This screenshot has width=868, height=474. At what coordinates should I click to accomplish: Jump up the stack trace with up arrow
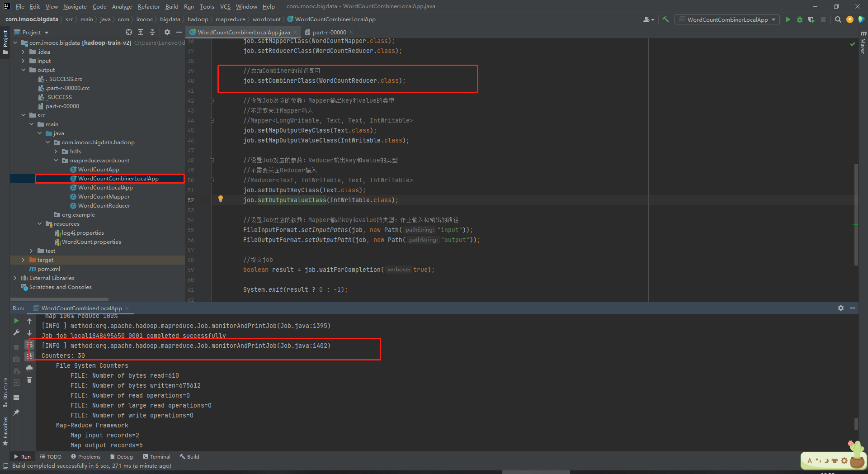click(x=29, y=321)
